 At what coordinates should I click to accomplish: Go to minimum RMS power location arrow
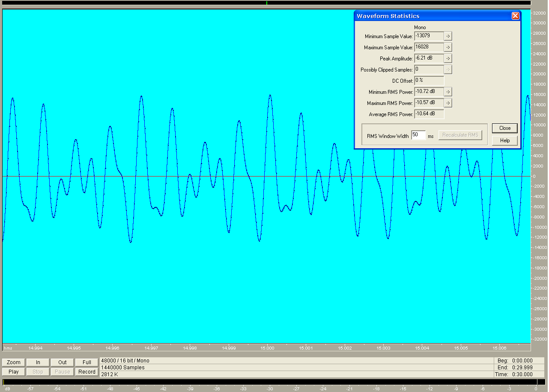click(448, 92)
